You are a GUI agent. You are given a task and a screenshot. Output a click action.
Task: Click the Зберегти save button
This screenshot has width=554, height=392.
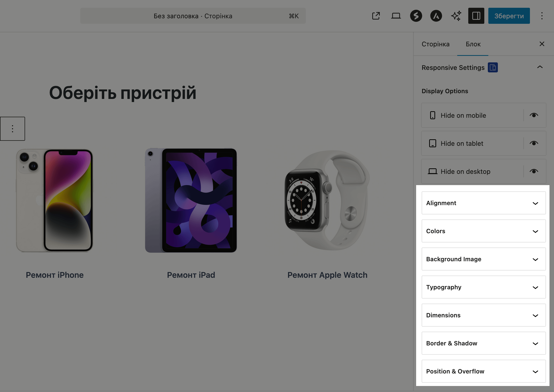[x=509, y=16]
